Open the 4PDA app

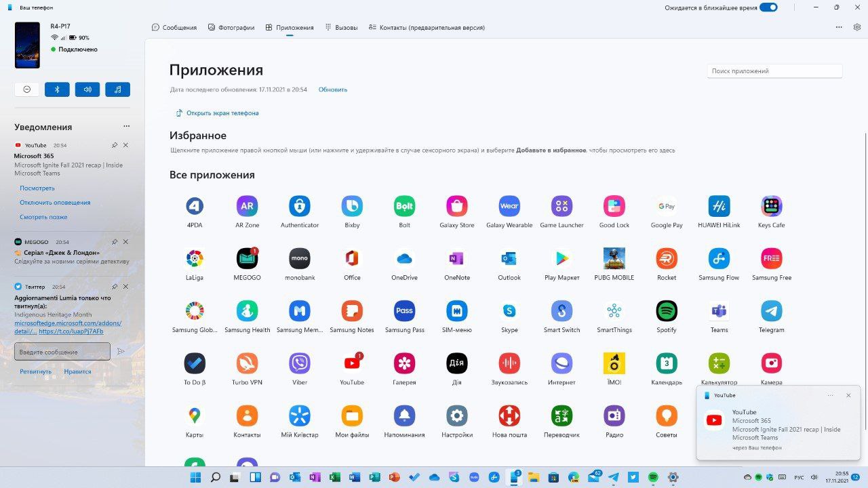tap(195, 206)
